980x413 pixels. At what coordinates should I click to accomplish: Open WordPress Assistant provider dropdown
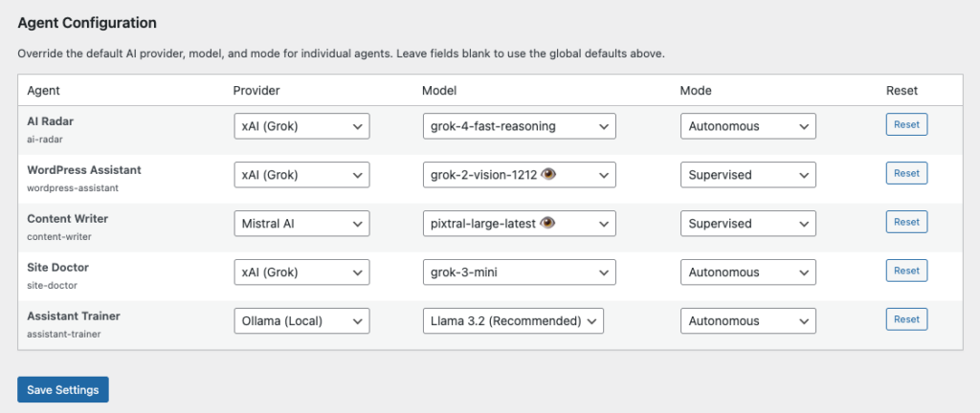(301, 175)
